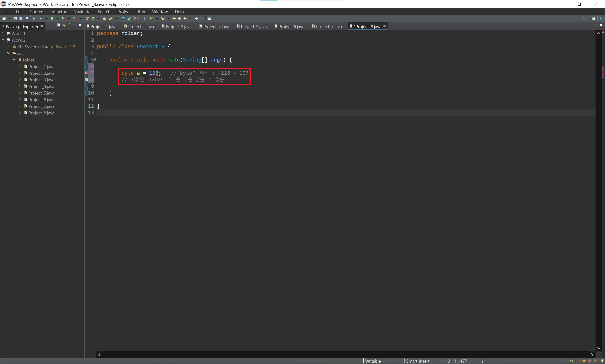Collapse the folder package node
This screenshot has height=364, width=605.
point(14,60)
